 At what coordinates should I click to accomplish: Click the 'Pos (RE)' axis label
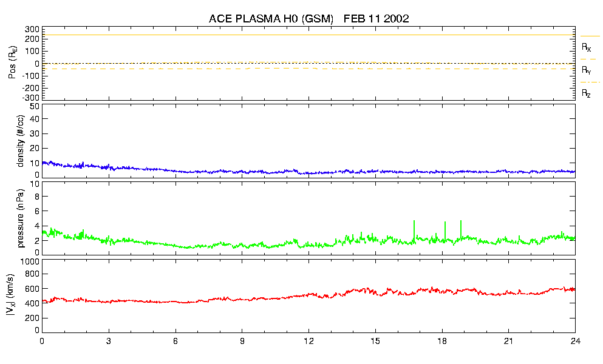pyautogui.click(x=12, y=62)
